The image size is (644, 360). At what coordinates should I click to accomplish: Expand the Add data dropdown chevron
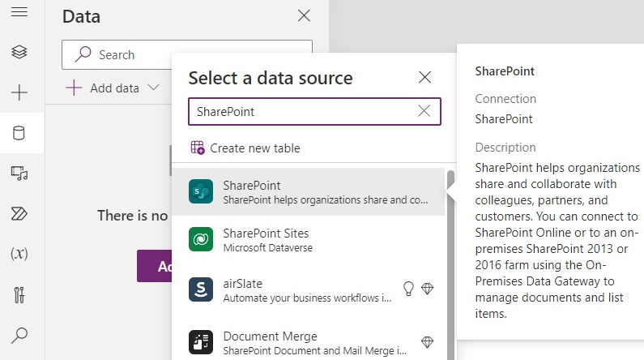tap(153, 88)
